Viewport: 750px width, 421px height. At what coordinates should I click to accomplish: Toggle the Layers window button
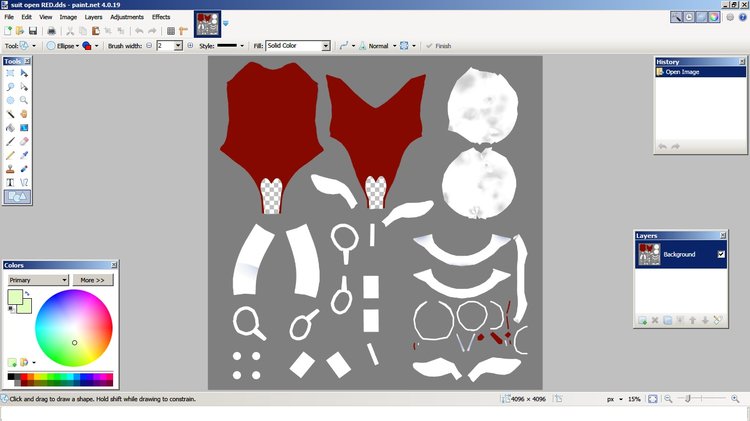(x=701, y=17)
